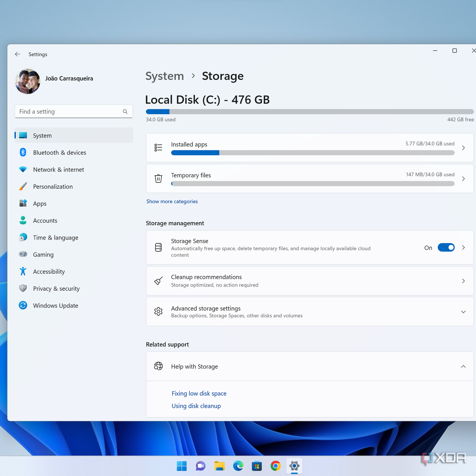This screenshot has height=476, width=476.
Task: Click Show more categories link
Action: tap(172, 201)
